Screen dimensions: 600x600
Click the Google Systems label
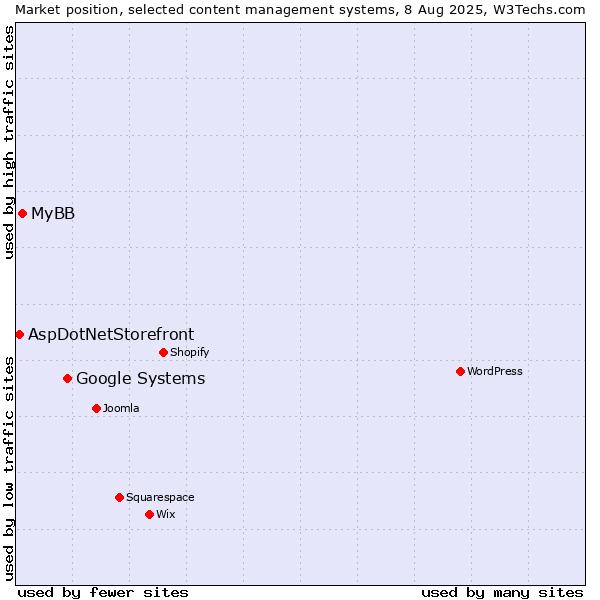tap(141, 378)
